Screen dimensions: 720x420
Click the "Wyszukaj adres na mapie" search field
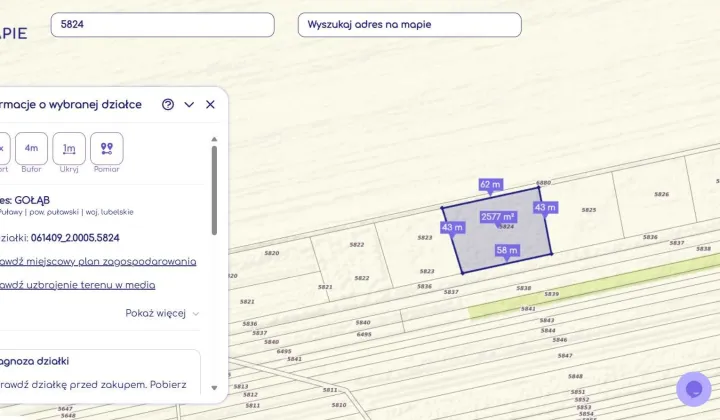point(410,25)
